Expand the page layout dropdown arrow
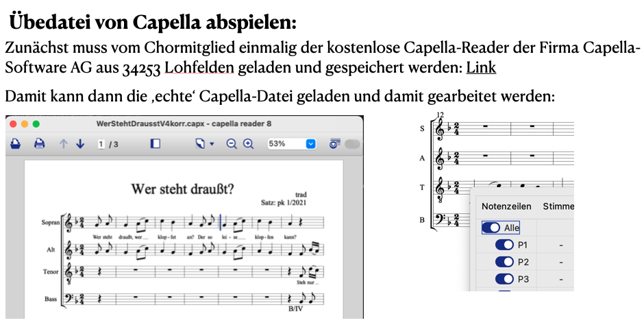The image size is (644, 327). point(212,144)
